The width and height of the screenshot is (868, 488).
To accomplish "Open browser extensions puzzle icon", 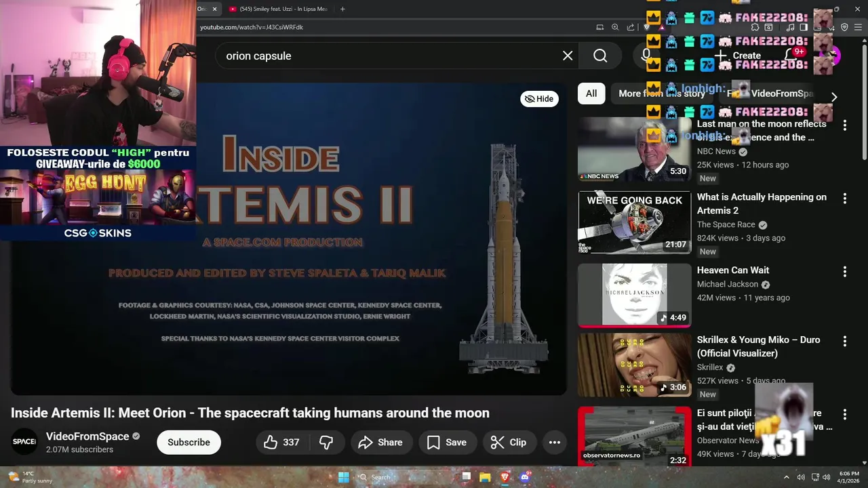I will coord(755,27).
